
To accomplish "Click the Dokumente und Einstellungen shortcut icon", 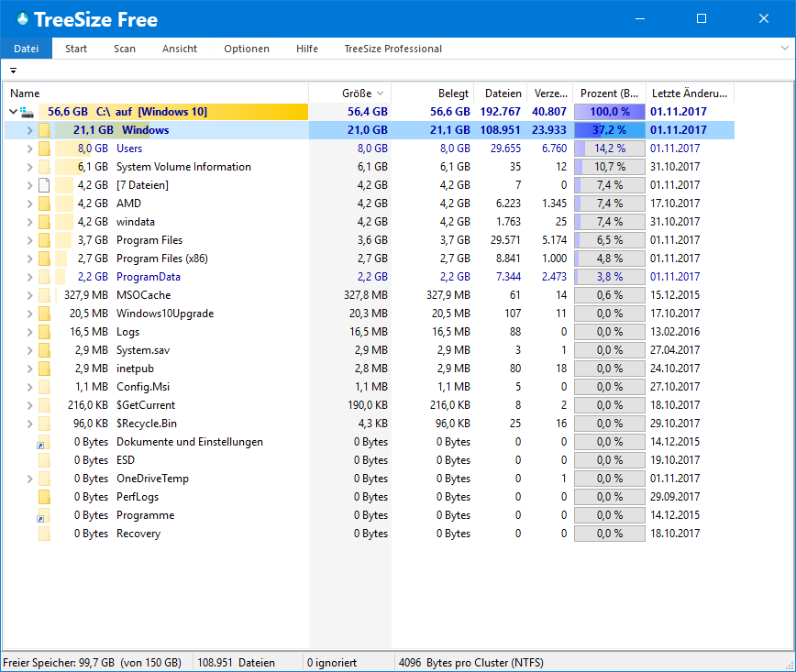I will coord(44,442).
